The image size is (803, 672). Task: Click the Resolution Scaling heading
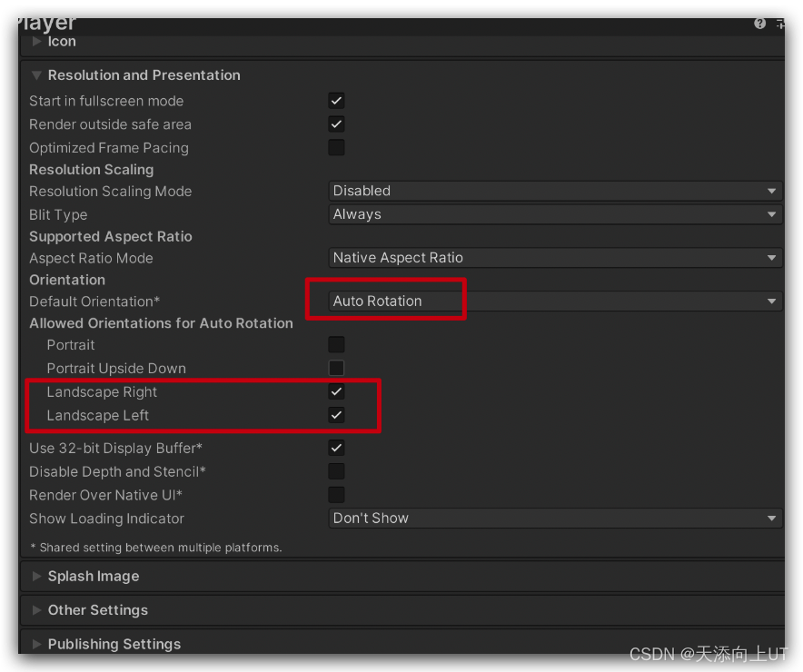pyautogui.click(x=91, y=170)
